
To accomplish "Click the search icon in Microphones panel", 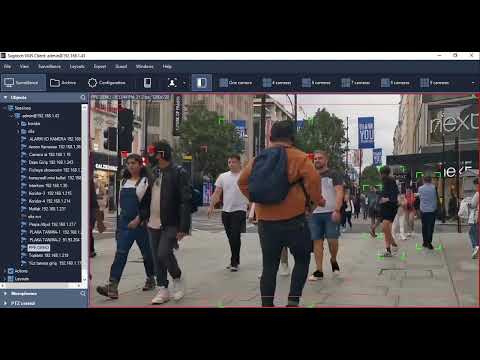I will 83,294.
